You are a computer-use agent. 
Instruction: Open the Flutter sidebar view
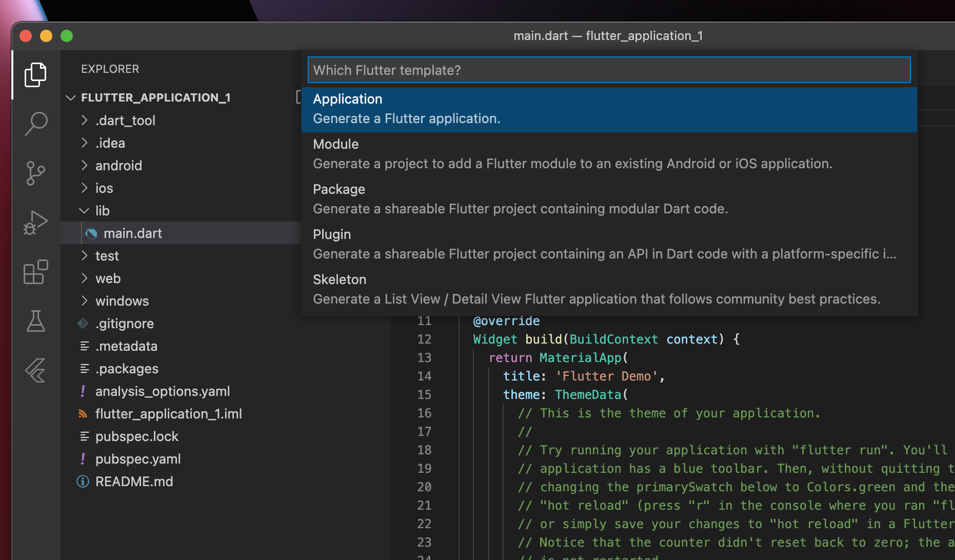(35, 370)
